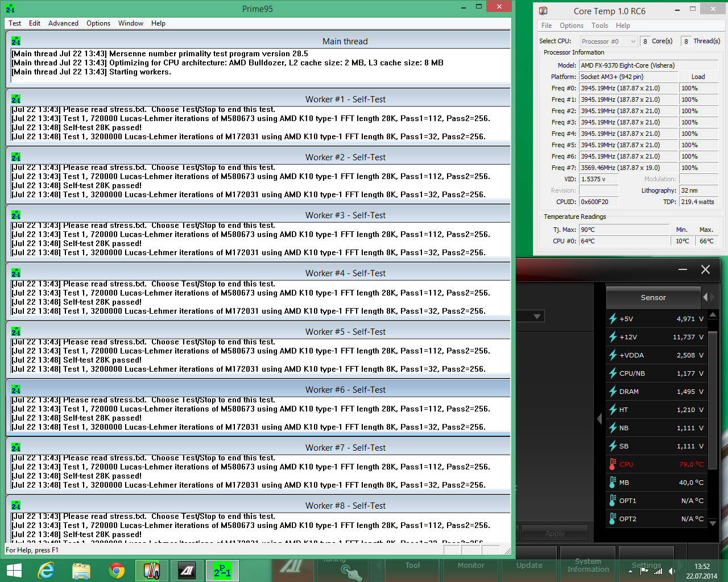Open Prime95 Help menu
The height and width of the screenshot is (582, 728).
click(158, 23)
